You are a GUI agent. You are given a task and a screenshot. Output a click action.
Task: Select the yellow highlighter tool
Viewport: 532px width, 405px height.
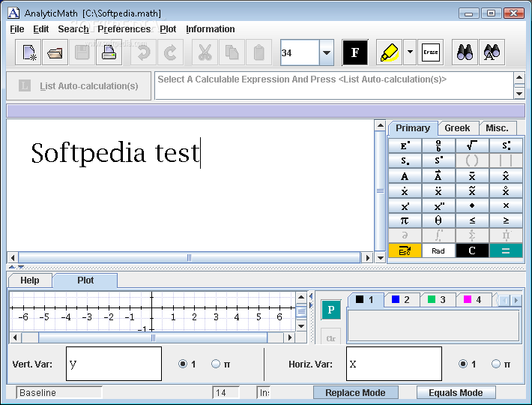coord(389,52)
